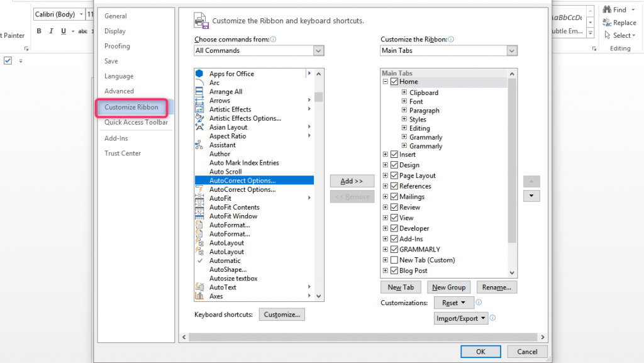The width and height of the screenshot is (644, 363).
Task: Click the New Tab button
Action: tap(401, 288)
